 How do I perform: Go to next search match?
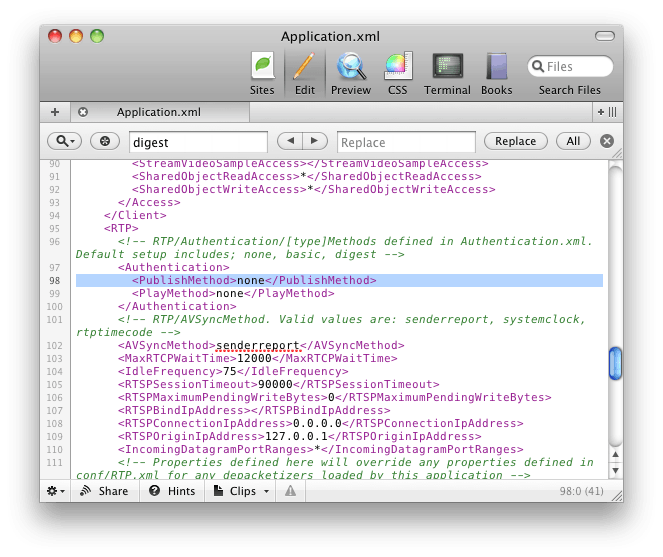click(x=315, y=141)
